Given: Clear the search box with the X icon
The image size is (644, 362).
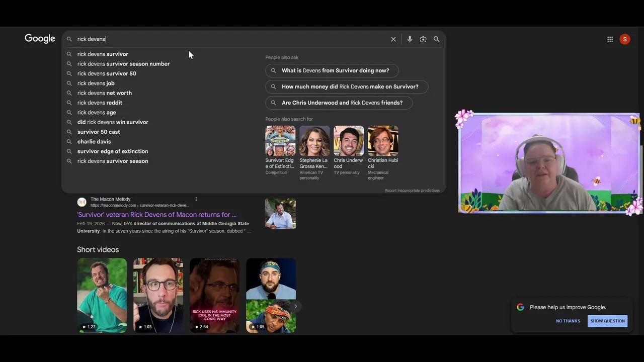Looking at the screenshot, I should click(393, 39).
